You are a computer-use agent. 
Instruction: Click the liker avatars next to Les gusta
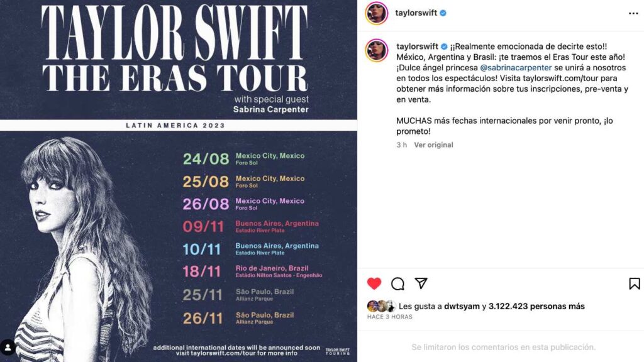(381, 306)
